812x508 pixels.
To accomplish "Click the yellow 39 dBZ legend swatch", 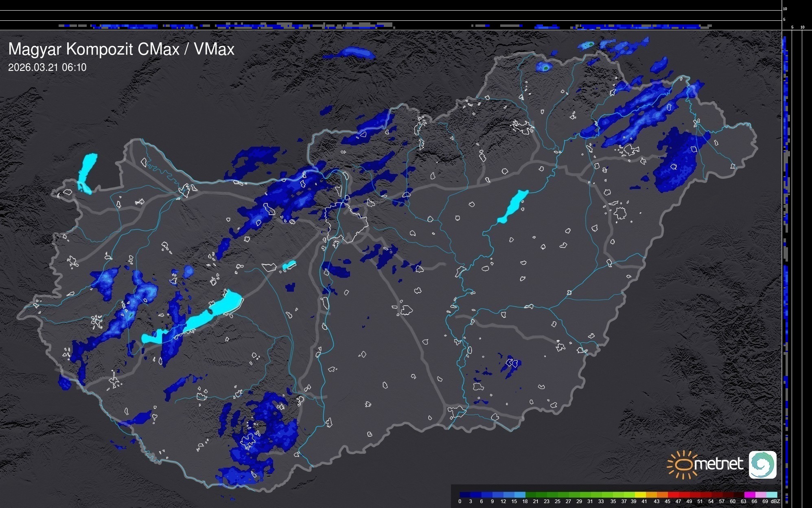I will point(640,495).
